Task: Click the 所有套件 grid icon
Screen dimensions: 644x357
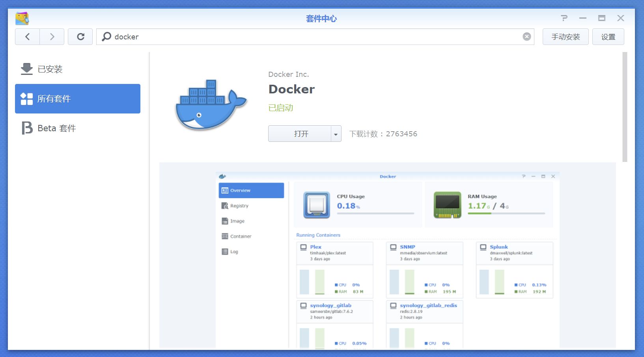Action: [x=26, y=99]
